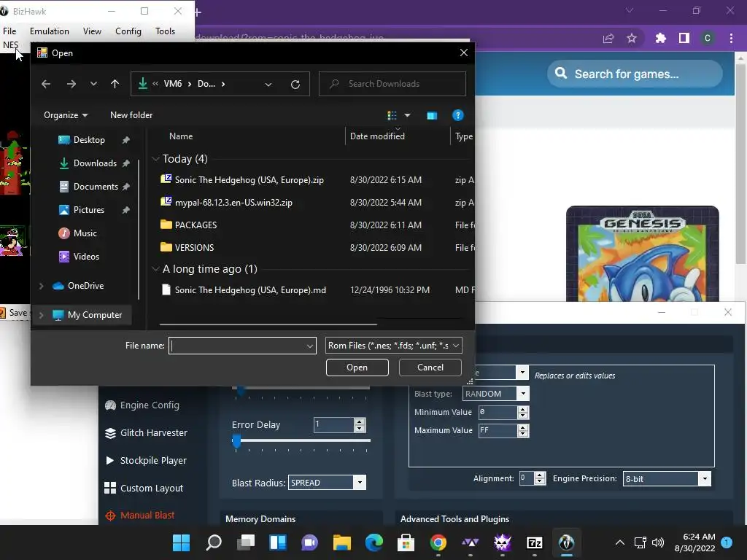Collapse the A long time ago group

coord(155,269)
